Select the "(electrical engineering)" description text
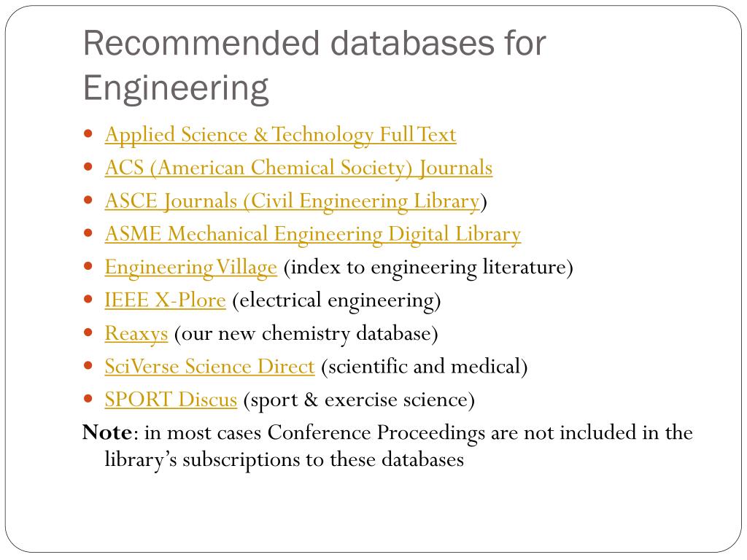 [x=336, y=300]
